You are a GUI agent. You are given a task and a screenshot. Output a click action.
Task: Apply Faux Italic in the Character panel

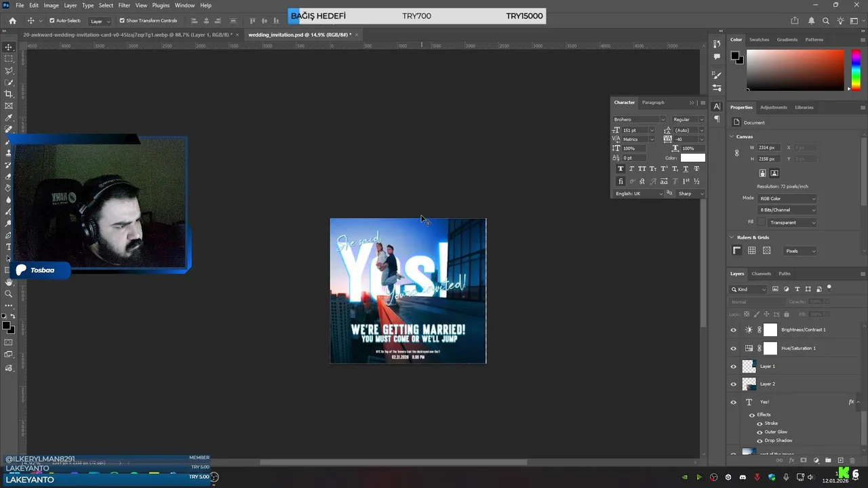pyautogui.click(x=631, y=169)
